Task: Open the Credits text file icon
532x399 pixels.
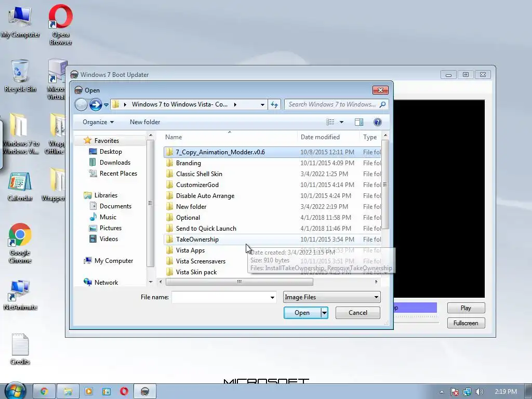Action: [20, 349]
